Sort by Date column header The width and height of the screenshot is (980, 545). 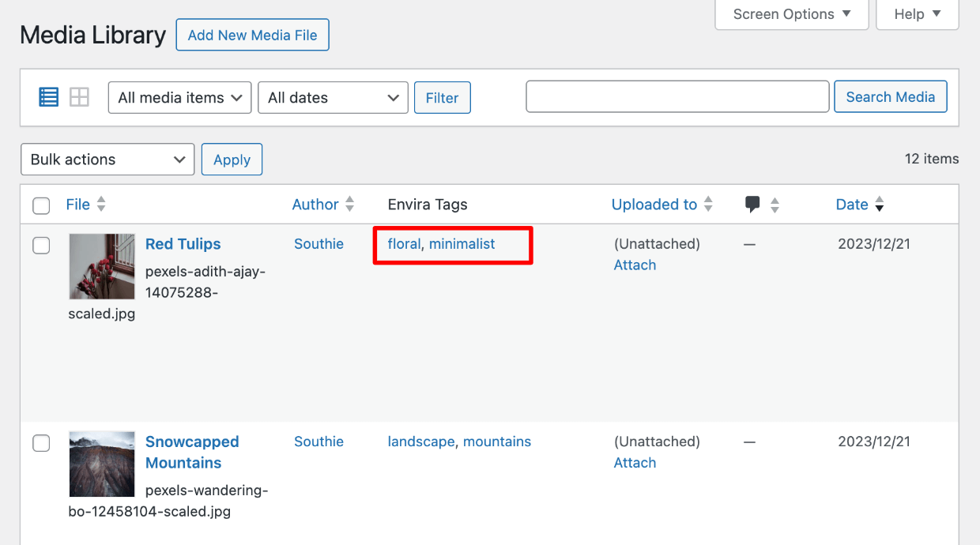(x=852, y=205)
